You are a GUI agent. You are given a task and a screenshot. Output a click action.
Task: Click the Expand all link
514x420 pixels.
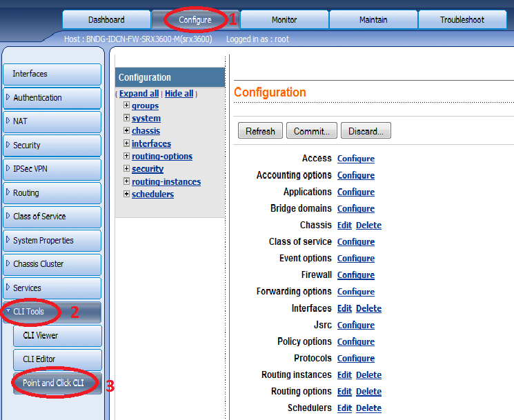(139, 94)
